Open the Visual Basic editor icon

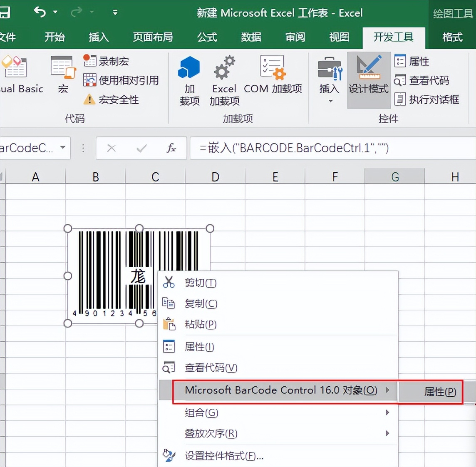(15, 67)
